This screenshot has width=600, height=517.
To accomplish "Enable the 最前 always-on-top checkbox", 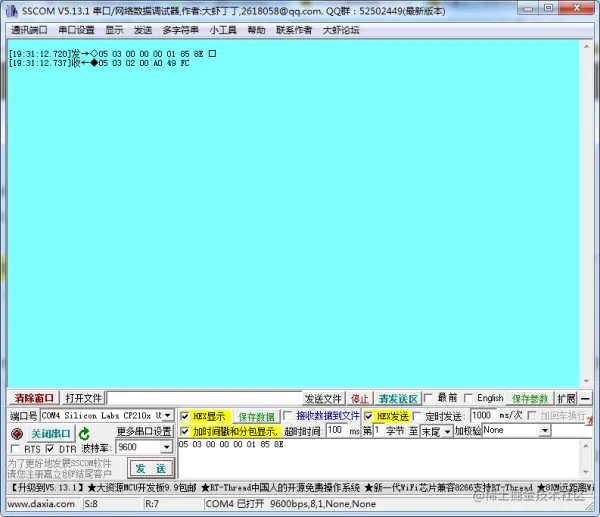I will [429, 398].
